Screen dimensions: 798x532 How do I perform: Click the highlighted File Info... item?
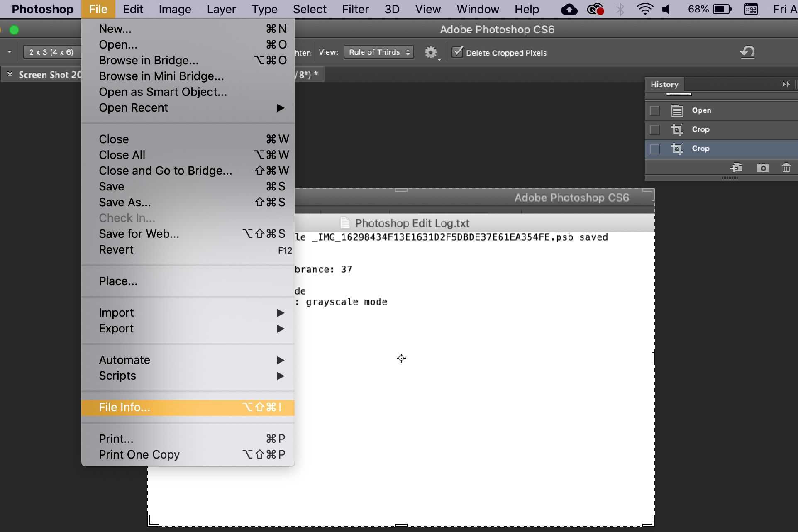tap(188, 407)
